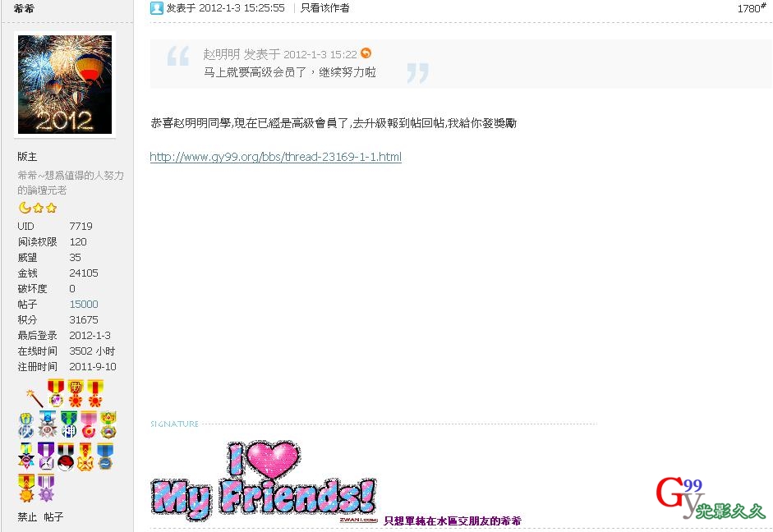
Task: Click the I Love My Friends signature image
Action: (x=265, y=481)
